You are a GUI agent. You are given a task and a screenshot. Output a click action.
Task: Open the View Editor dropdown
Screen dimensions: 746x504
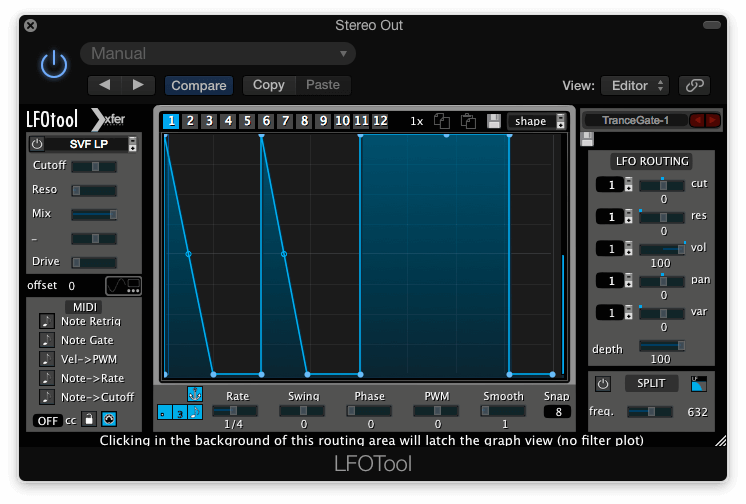pyautogui.click(x=635, y=86)
